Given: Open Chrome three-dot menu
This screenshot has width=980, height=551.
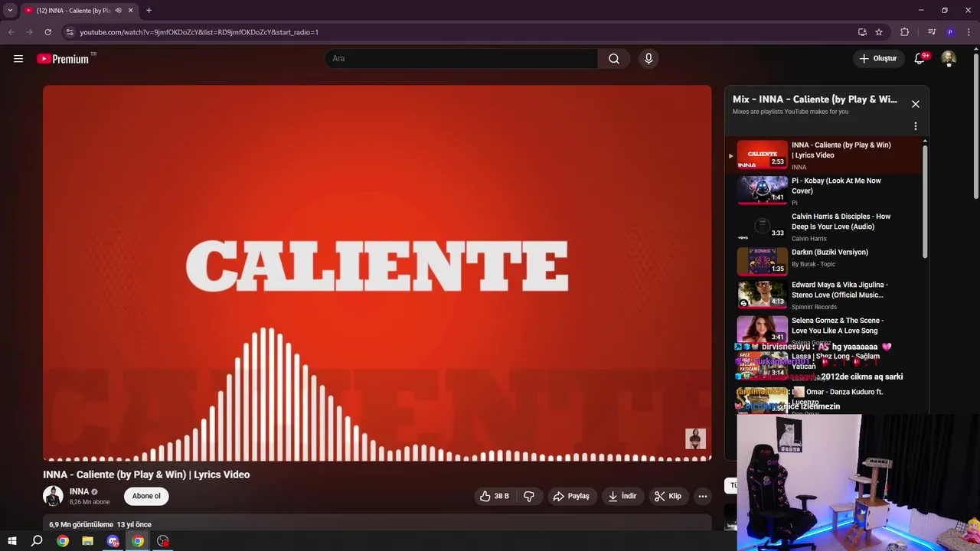Looking at the screenshot, I should tap(969, 32).
